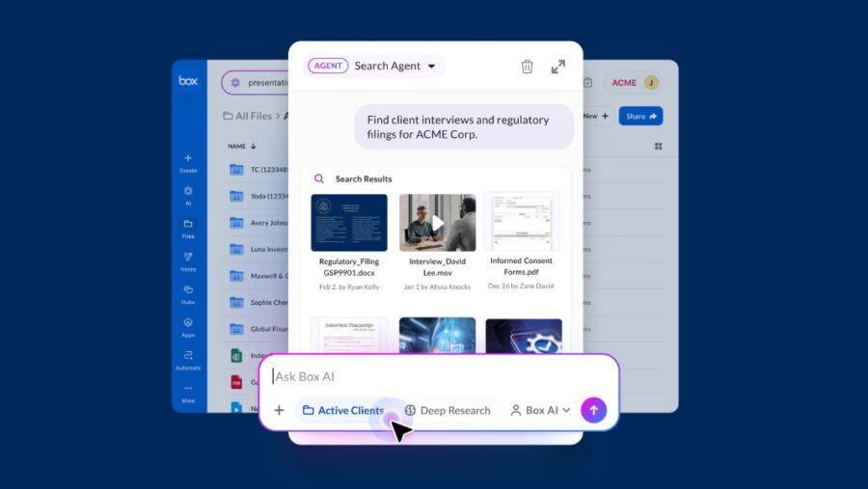
Task: Open the clipboard tasks icon beside ACME
Action: point(588,83)
